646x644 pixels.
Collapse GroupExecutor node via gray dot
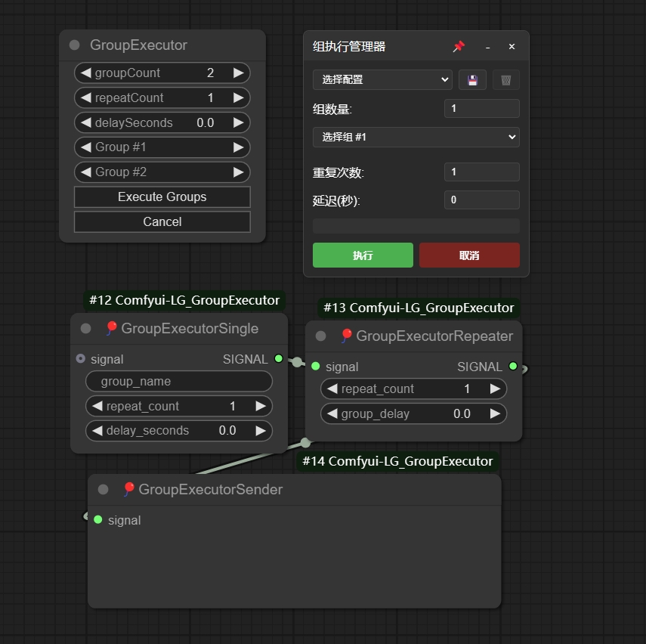(x=75, y=45)
